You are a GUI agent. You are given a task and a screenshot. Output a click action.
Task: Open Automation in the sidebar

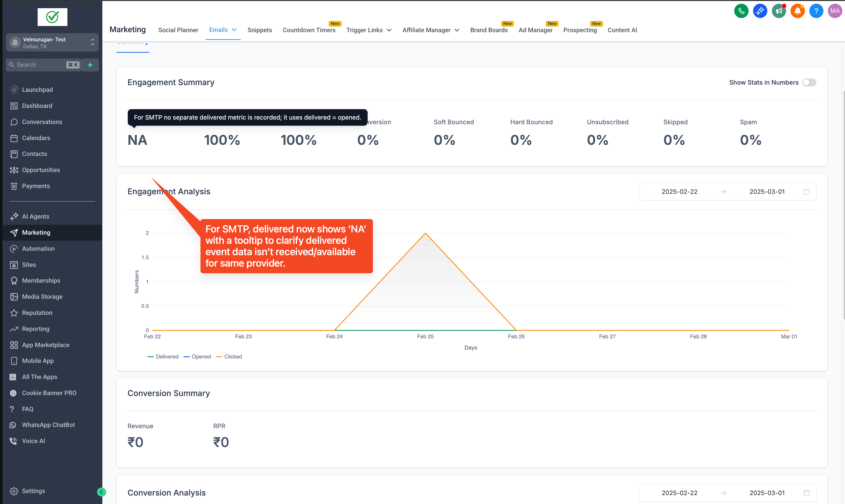pyautogui.click(x=38, y=249)
